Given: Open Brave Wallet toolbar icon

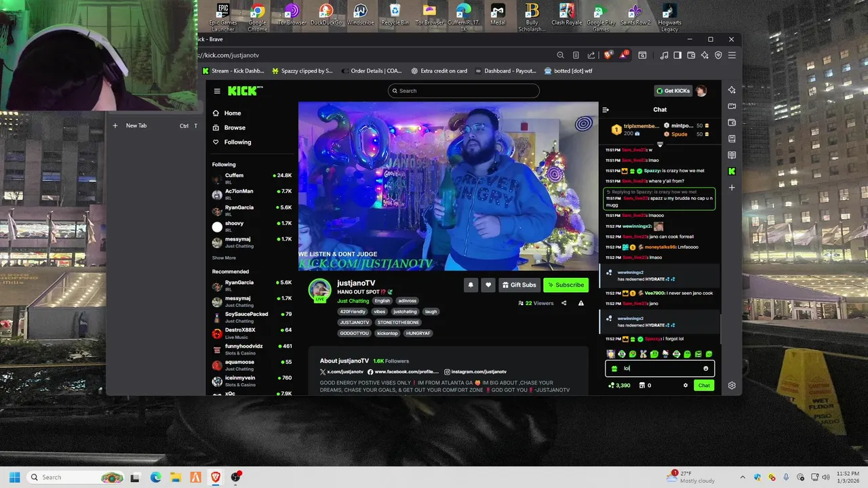Looking at the screenshot, I should pyautogui.click(x=692, y=56).
